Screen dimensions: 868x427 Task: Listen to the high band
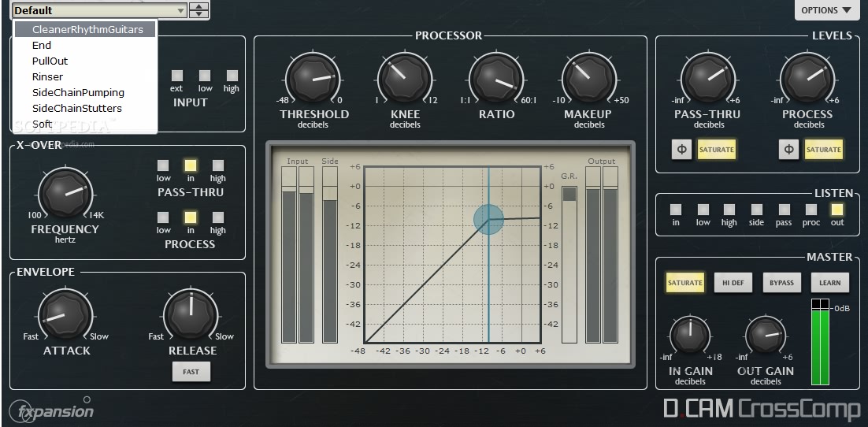tap(729, 210)
